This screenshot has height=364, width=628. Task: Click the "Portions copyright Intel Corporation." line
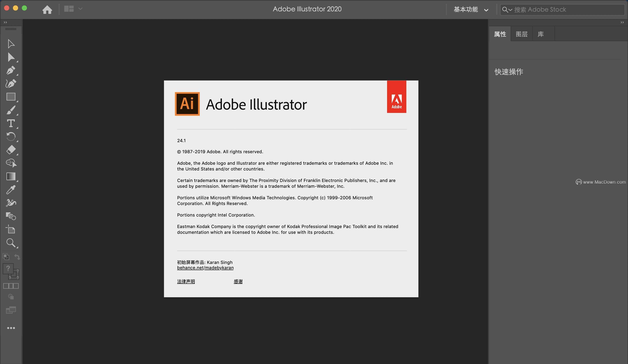[x=216, y=215]
